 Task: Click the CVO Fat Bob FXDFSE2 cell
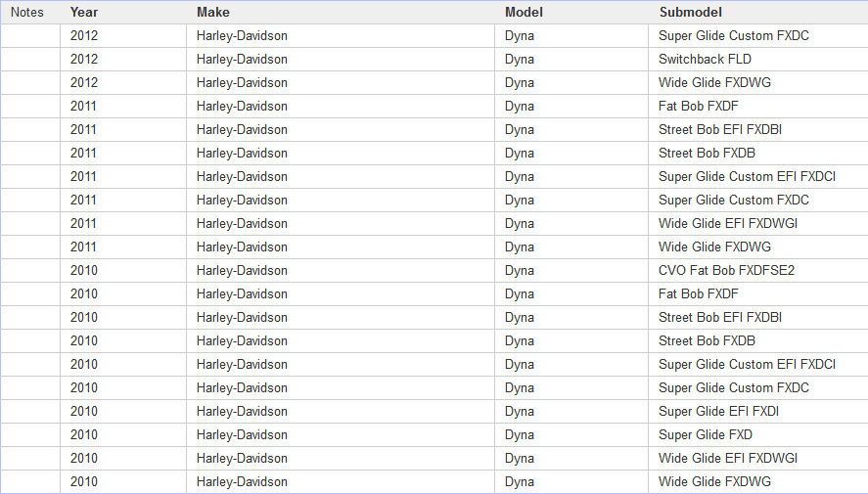pos(726,270)
